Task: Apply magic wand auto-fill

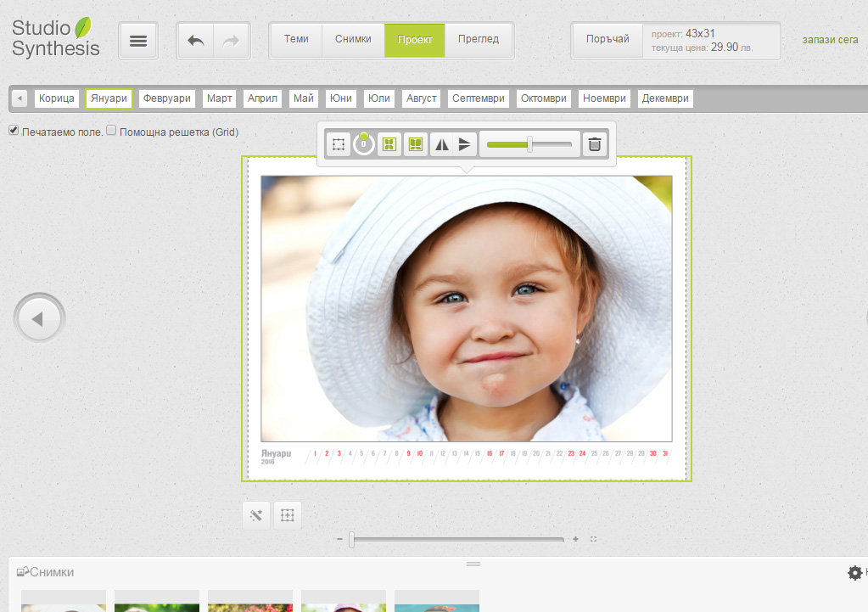Action: (x=255, y=515)
